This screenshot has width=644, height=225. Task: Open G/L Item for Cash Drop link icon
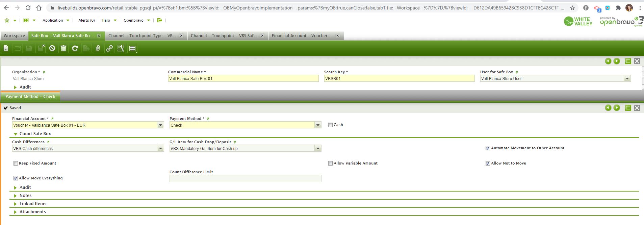235,142
